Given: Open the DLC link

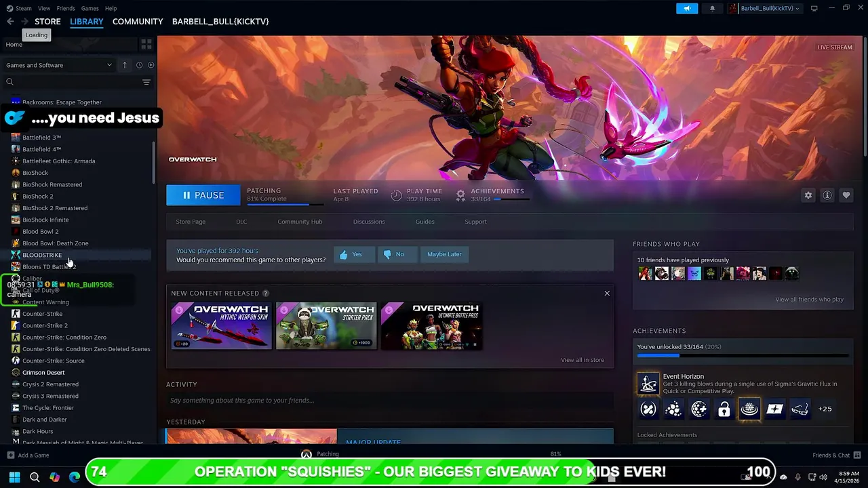Looking at the screenshot, I should pos(241,222).
